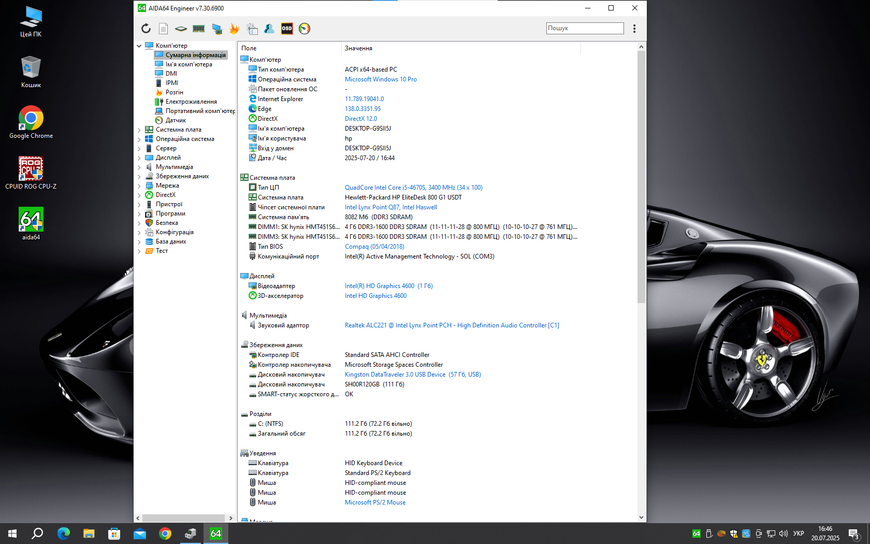Image resolution: width=870 pixels, height=544 pixels.
Task: Select the SH00R120GB disk row
Action: [x=410, y=384]
